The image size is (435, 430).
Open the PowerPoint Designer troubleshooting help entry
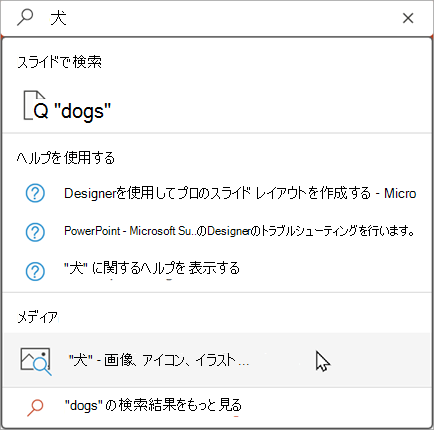(217, 231)
